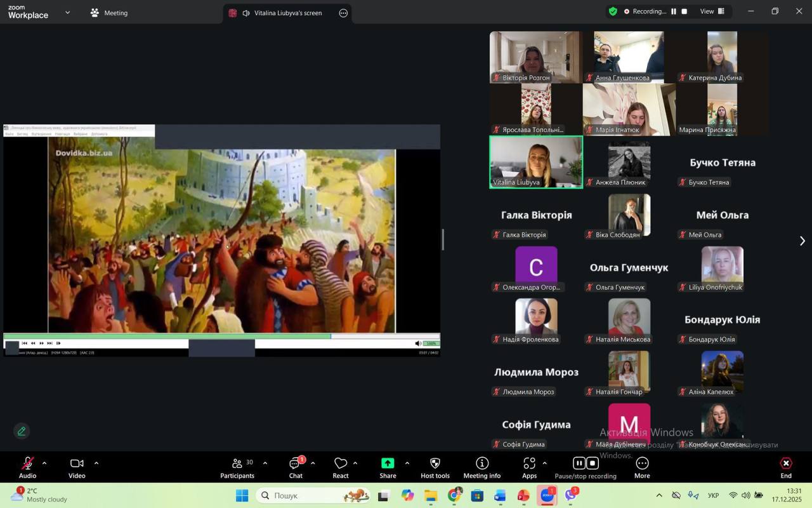The height and width of the screenshot is (508, 812).
Task: Switch to the Meeting tab
Action: click(109, 13)
